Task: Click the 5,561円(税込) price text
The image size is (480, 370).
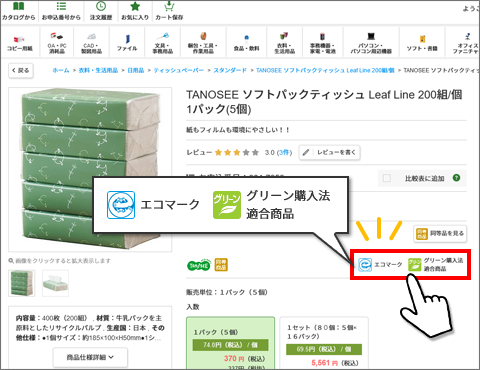Action: pos(335,363)
